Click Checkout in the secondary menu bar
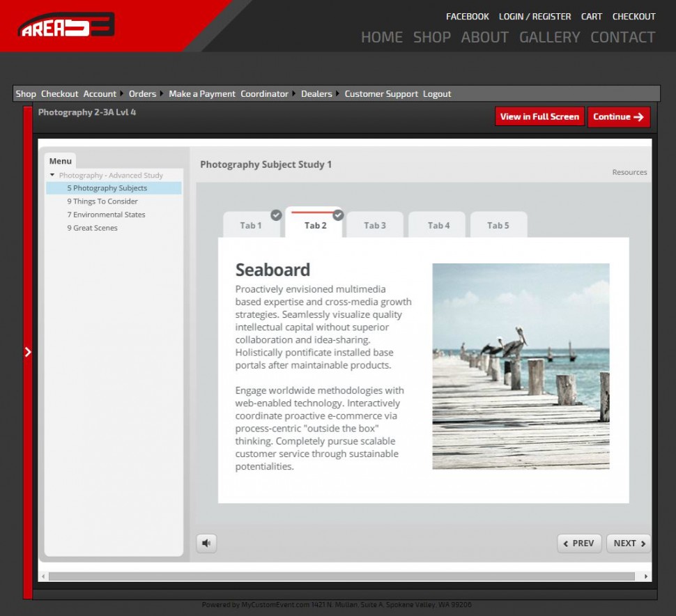 pyautogui.click(x=59, y=93)
